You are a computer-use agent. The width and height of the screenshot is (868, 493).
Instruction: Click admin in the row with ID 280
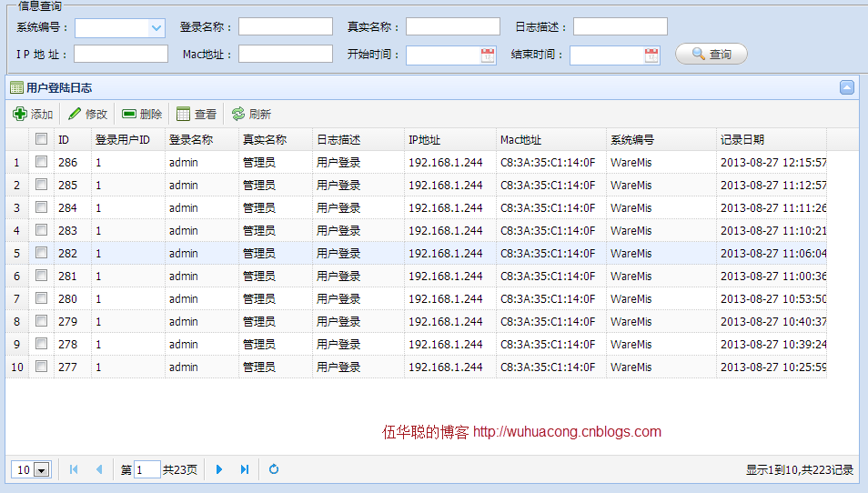click(x=183, y=298)
